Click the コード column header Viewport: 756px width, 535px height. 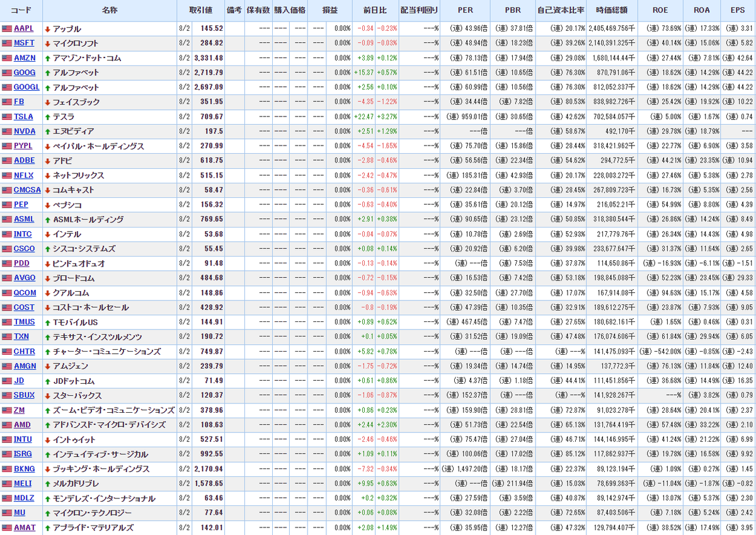point(21,11)
